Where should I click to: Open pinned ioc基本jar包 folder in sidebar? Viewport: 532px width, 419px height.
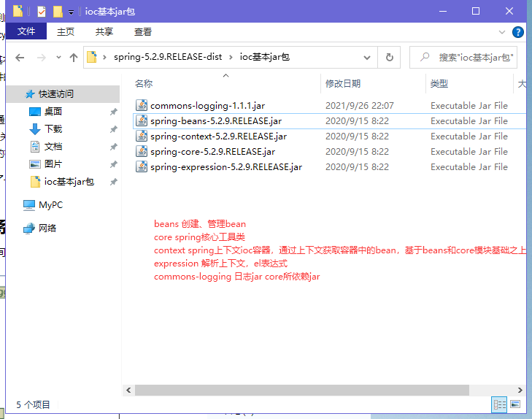[69, 182]
